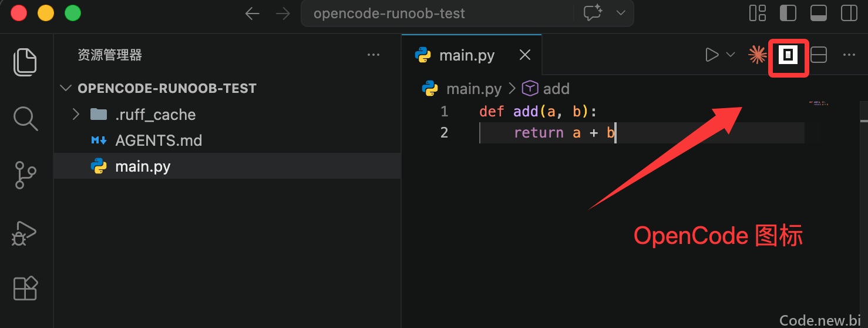Open the chat icon in title bar
Screen dimensions: 868x328
[x=593, y=13]
